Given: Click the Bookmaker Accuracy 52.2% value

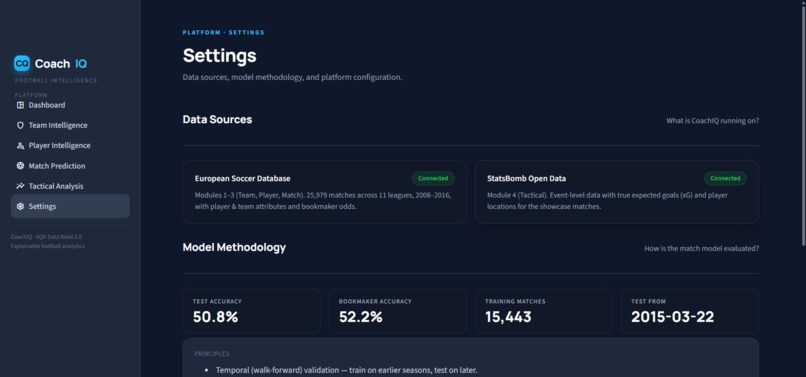Looking at the screenshot, I should coord(361,317).
